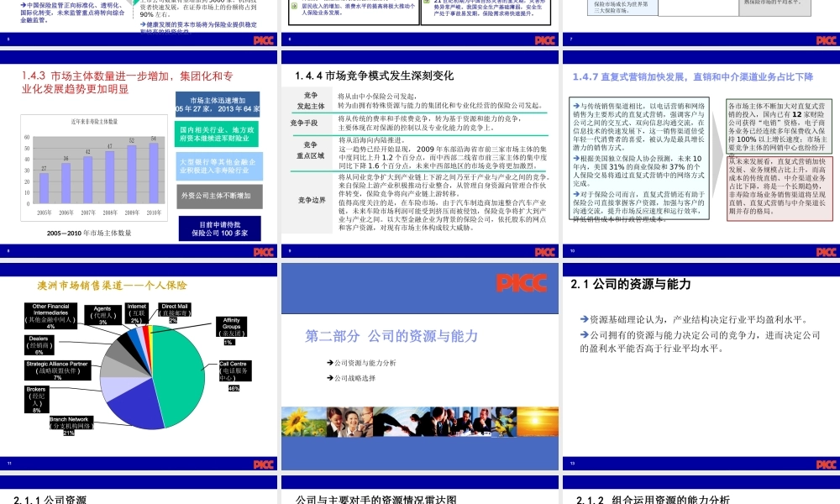840x504 pixels.
Task: Select the row label 竞争发起主体
Action: pos(311,101)
